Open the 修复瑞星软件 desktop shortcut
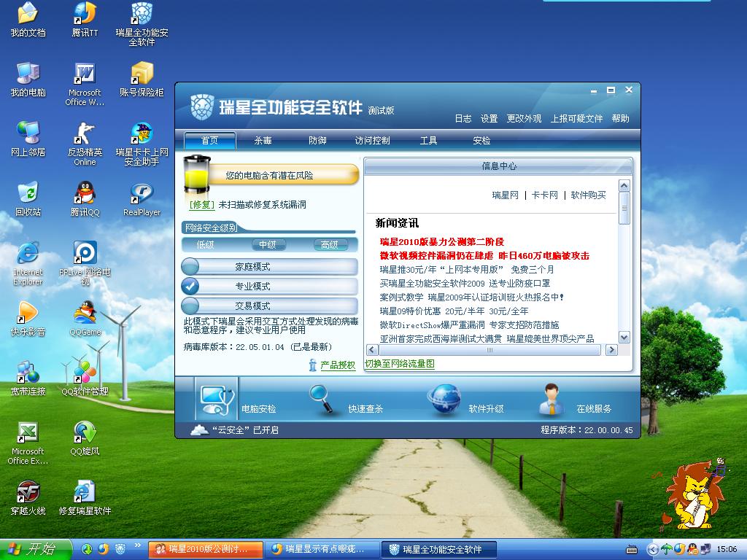 [x=85, y=498]
